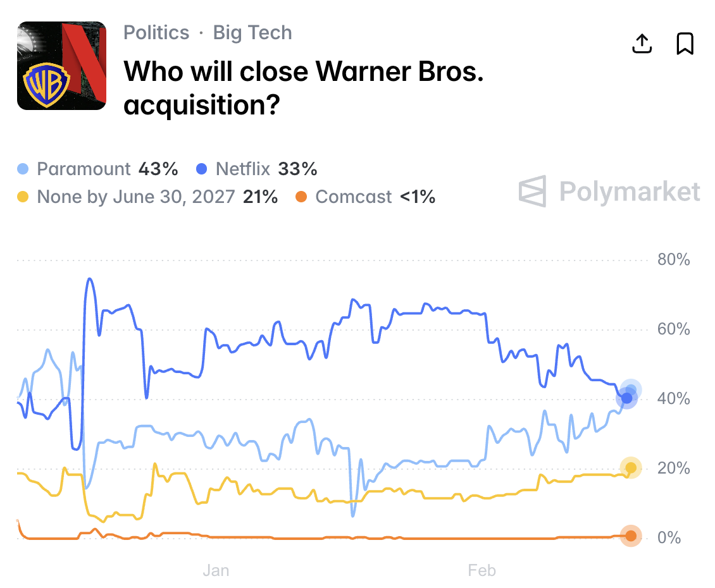
Task: Click the Polymarket logo watermark
Action: 609,191
